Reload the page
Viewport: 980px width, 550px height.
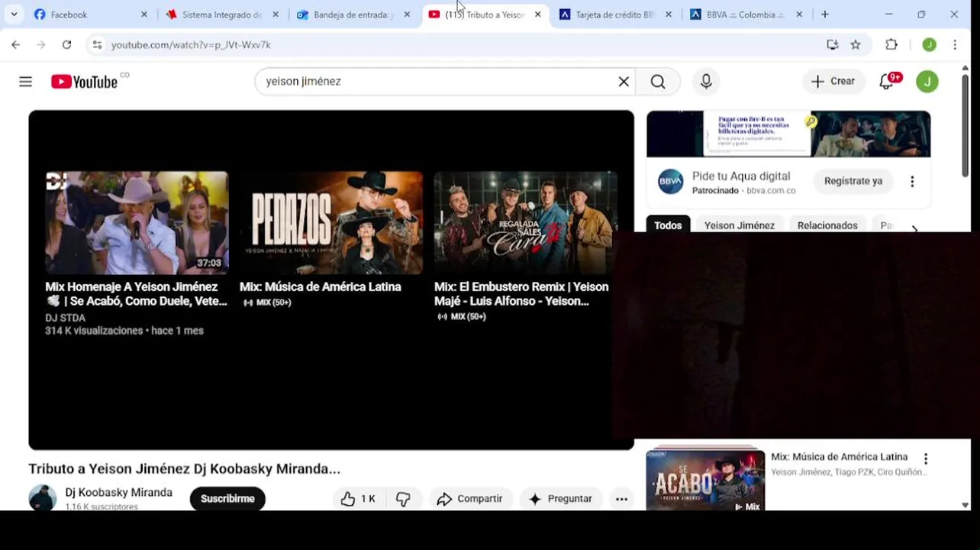[66, 45]
